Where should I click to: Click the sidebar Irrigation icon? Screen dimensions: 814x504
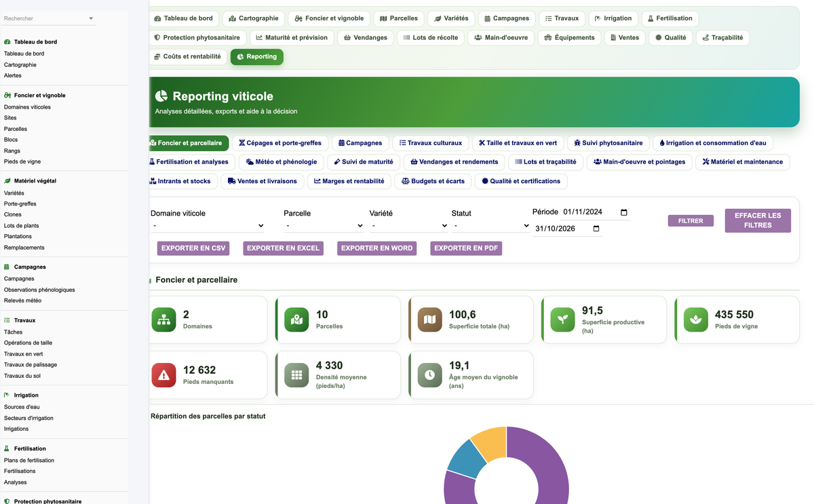click(x=7, y=395)
